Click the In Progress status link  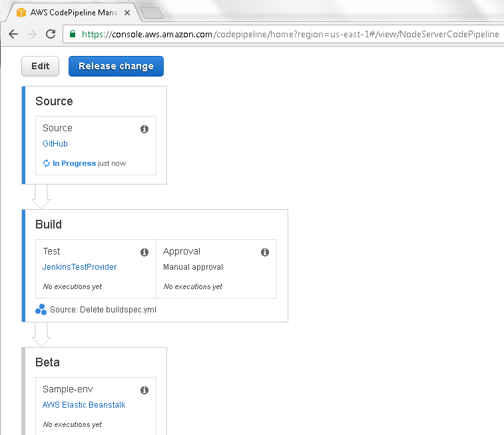pos(75,163)
